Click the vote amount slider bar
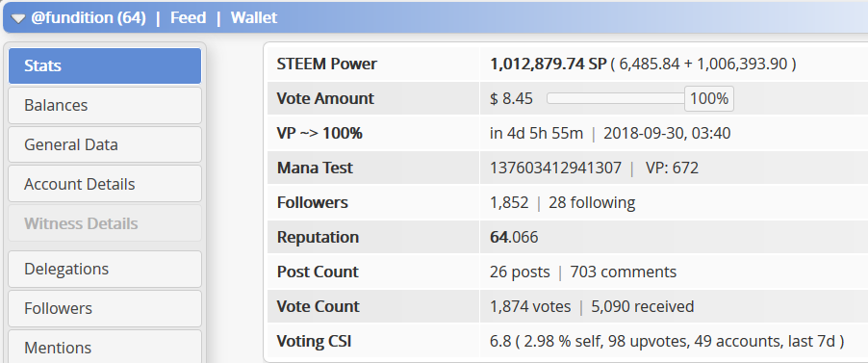The width and height of the screenshot is (868, 363). [x=616, y=98]
